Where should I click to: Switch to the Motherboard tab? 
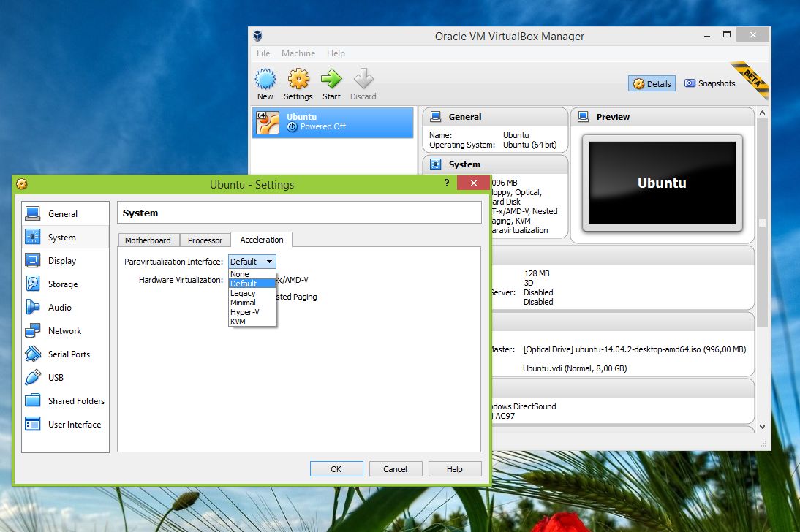click(148, 240)
